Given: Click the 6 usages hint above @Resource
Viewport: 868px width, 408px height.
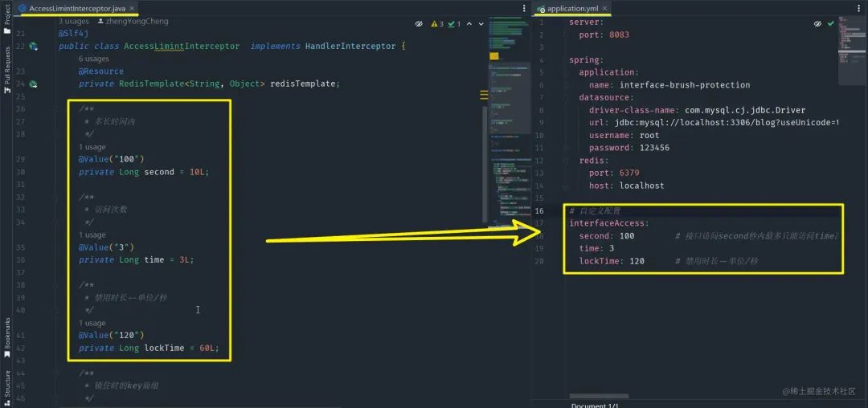Looking at the screenshot, I should (x=93, y=59).
